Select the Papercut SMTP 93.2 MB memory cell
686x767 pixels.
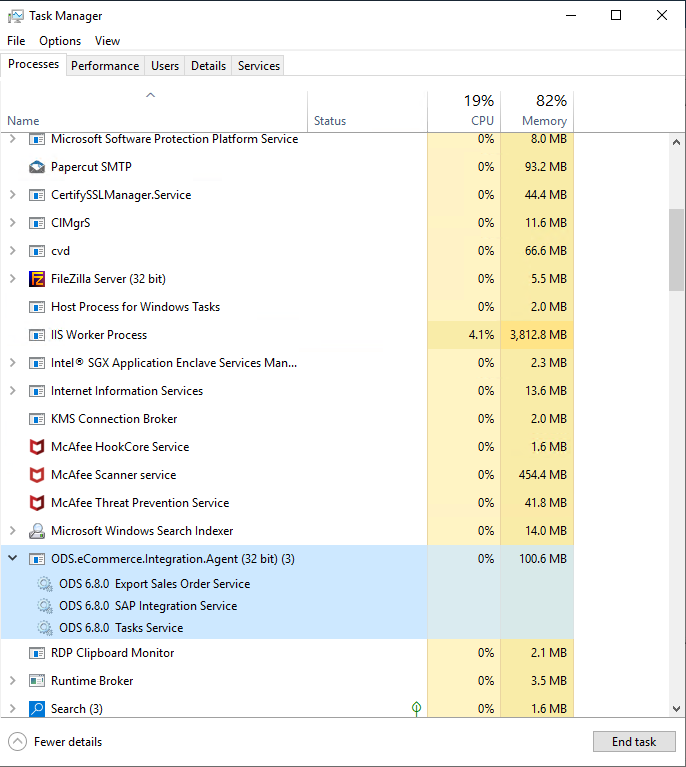(537, 167)
